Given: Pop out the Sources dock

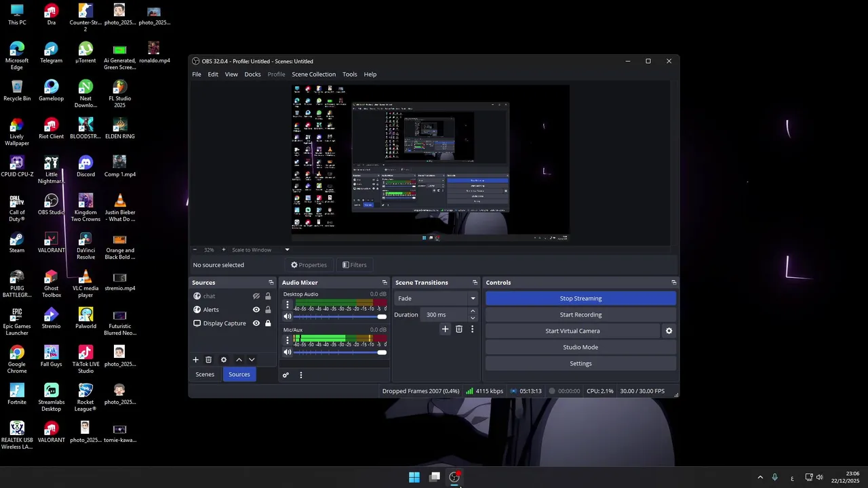Looking at the screenshot, I should pyautogui.click(x=271, y=283).
